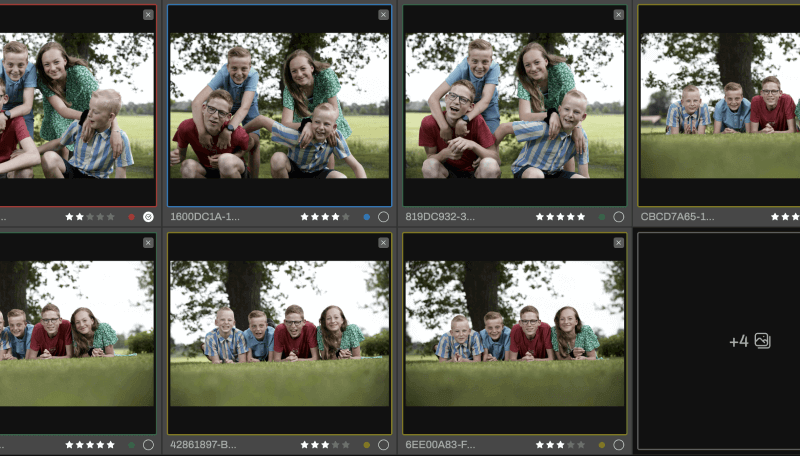This screenshot has height=456, width=800.
Task: Close the red-bordered photo in the top-left
Action: (148, 15)
